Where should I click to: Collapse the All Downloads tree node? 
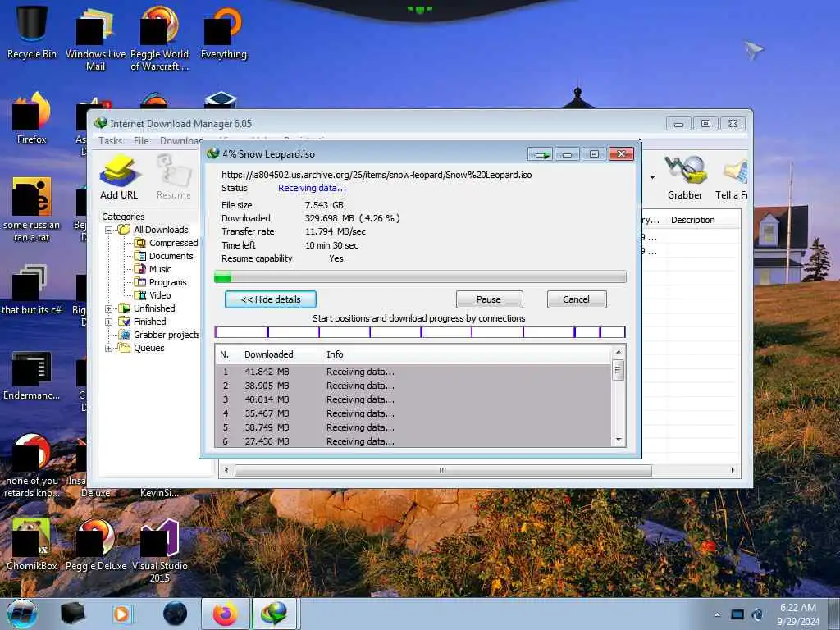coord(109,230)
